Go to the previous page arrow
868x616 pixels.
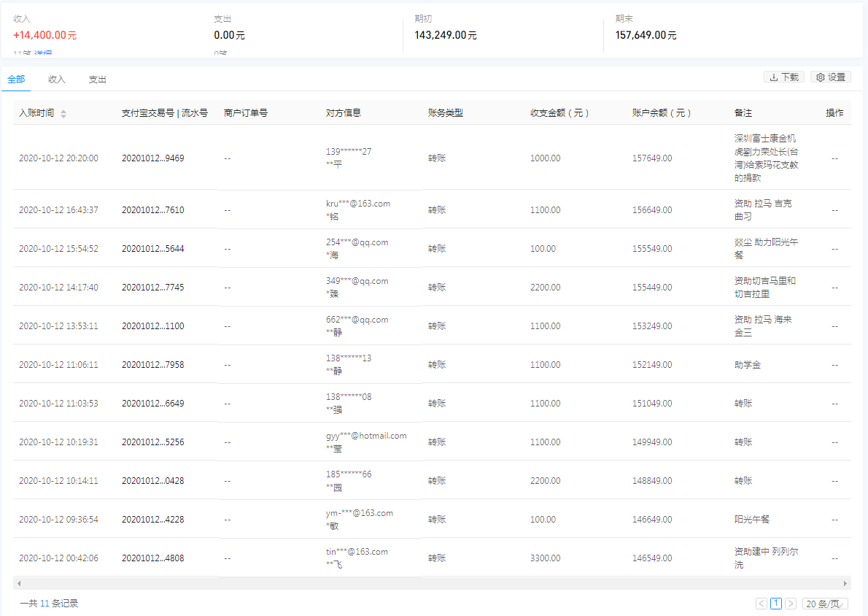[x=762, y=604]
